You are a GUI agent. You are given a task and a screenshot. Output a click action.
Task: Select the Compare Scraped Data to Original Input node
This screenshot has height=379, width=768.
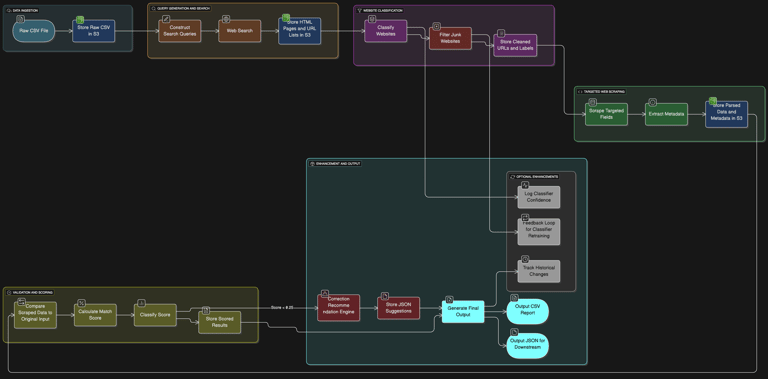coord(35,315)
